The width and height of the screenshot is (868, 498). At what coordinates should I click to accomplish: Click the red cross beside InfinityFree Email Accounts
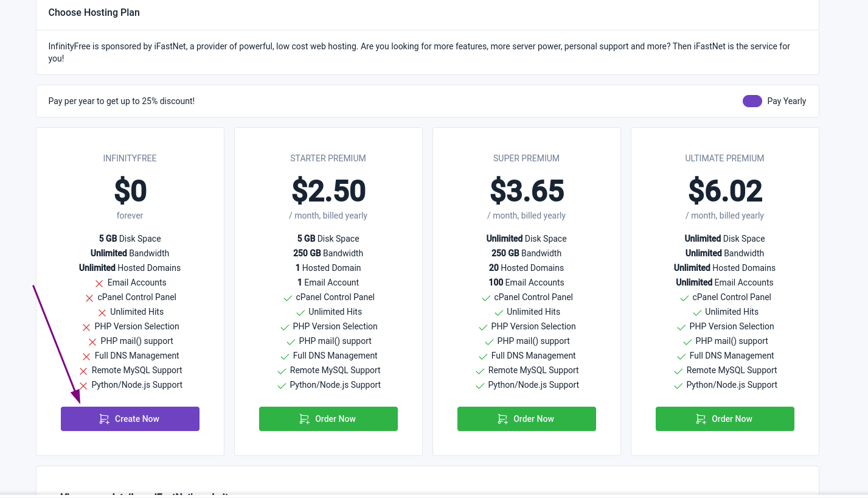[x=99, y=283]
